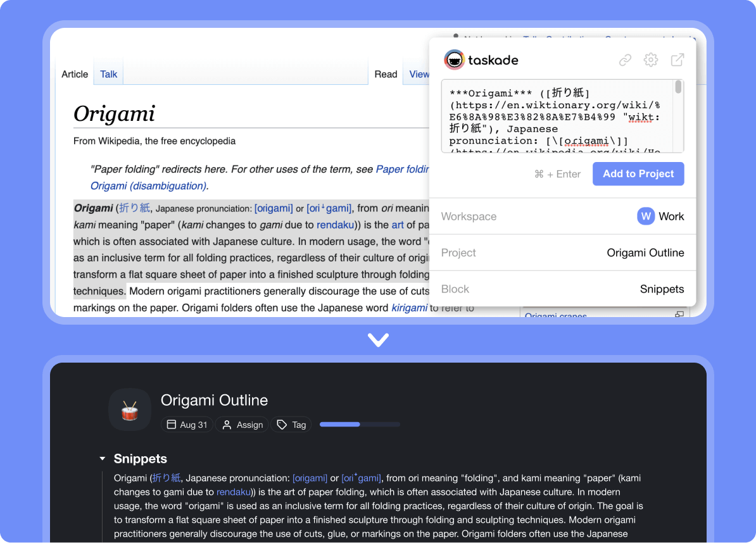
Task: Switch to the Talk tab
Action: tap(108, 74)
